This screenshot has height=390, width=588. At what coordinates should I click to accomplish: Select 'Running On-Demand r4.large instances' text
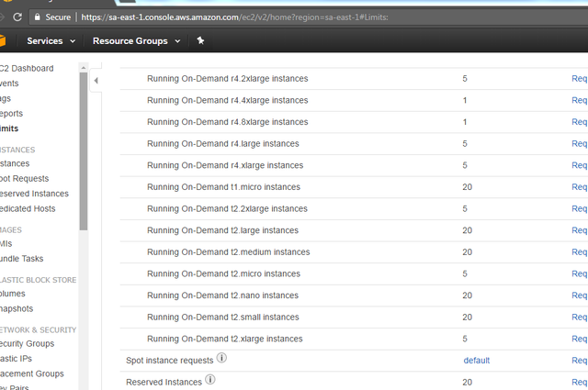pos(222,144)
